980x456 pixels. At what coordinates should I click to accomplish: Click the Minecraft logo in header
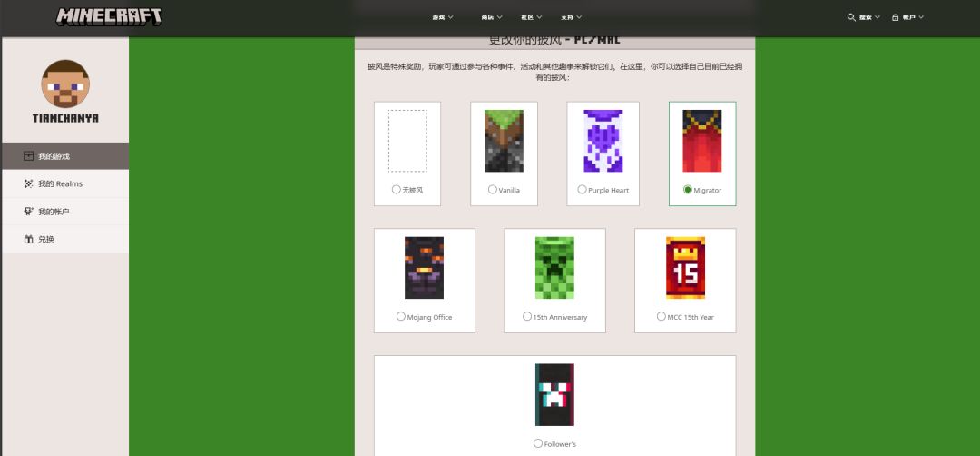109,17
